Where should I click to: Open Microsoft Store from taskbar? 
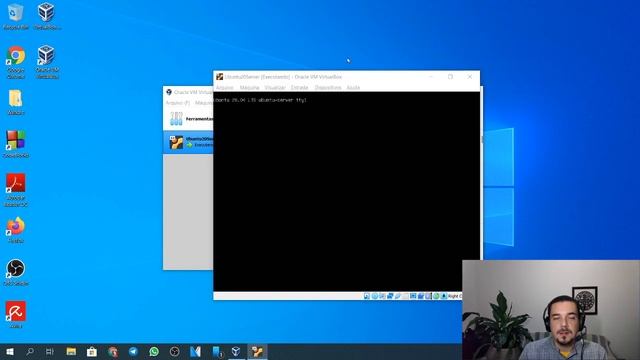92,351
